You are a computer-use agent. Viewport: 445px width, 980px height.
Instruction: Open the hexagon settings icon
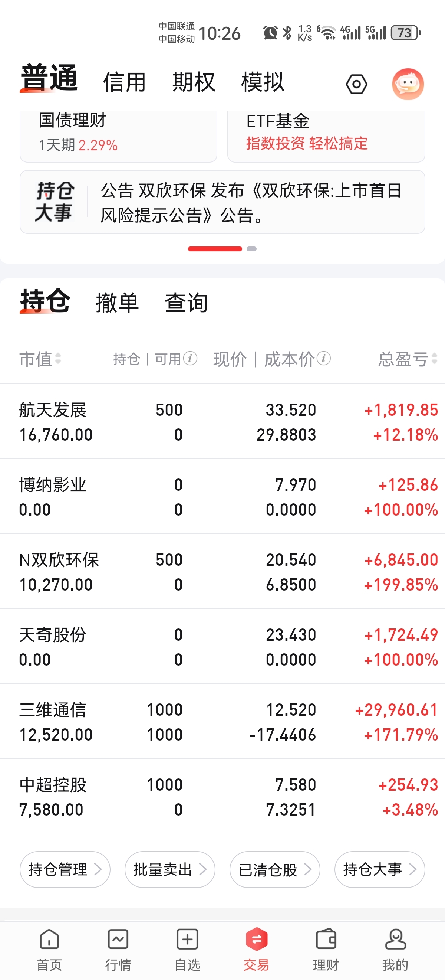[356, 84]
